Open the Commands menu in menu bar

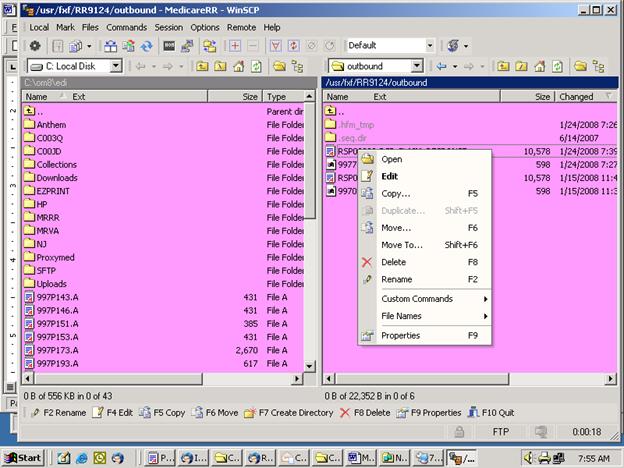point(126,27)
